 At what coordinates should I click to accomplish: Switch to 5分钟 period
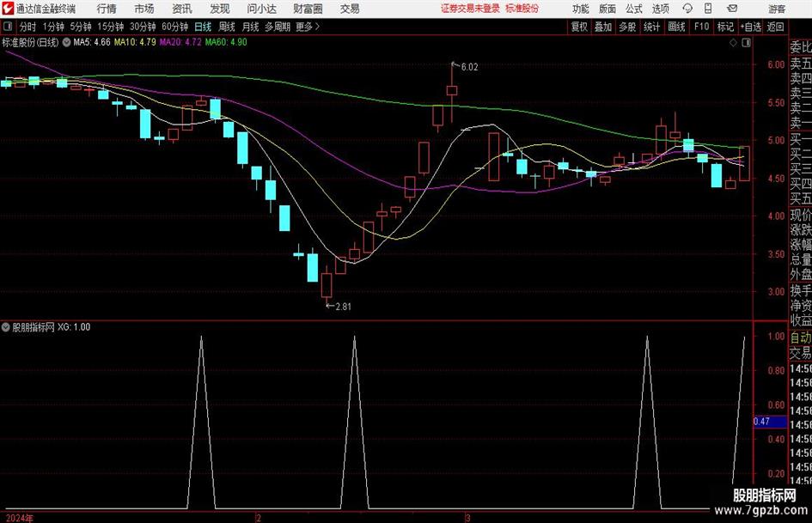click(x=80, y=27)
